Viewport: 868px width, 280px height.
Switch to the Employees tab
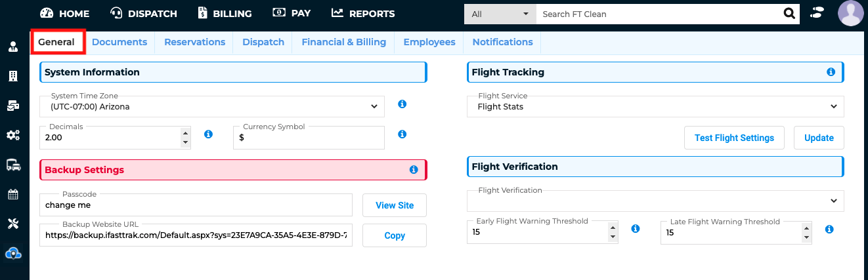click(x=429, y=42)
